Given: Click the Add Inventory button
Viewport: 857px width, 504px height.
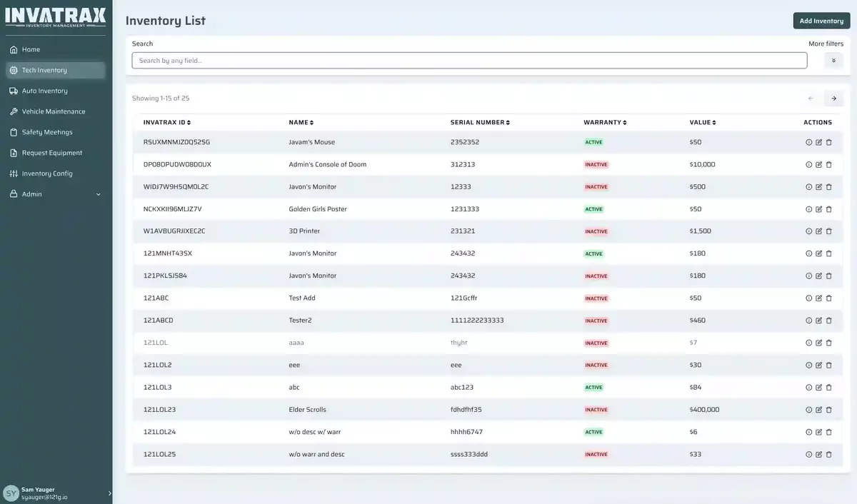Looking at the screenshot, I should (x=821, y=20).
